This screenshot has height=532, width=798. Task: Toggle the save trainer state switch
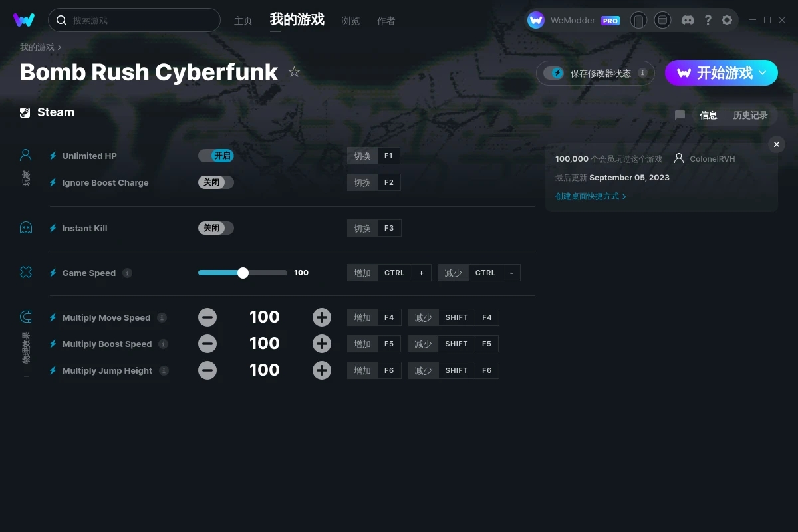(x=553, y=73)
